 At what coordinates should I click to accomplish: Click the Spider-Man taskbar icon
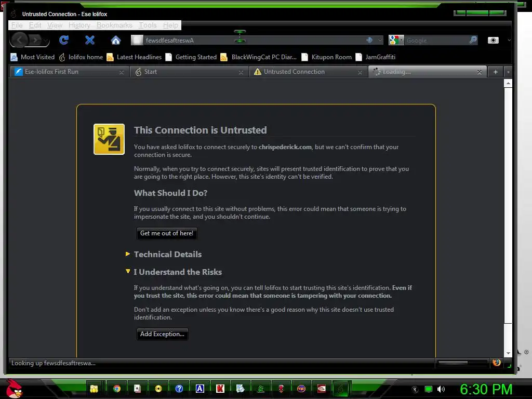281,389
